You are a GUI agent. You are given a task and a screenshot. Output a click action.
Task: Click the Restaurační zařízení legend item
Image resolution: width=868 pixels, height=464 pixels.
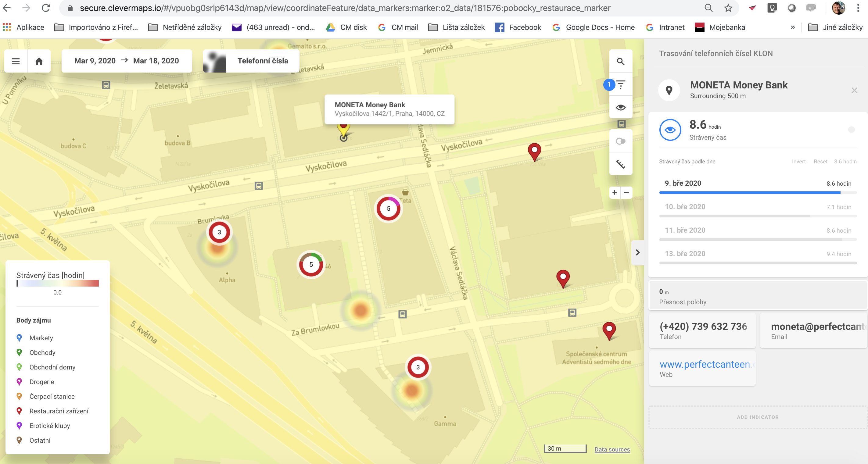click(52, 411)
